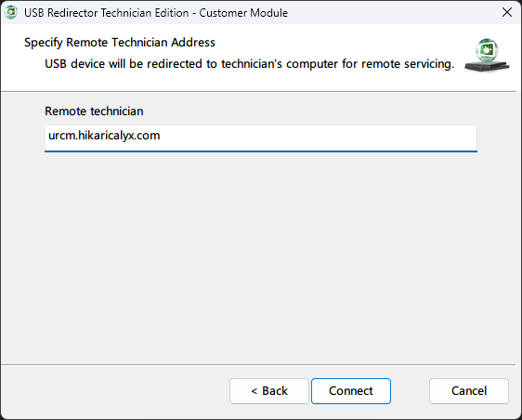The width and height of the screenshot is (522, 420).
Task: Go back with the Back button
Action: pyautogui.click(x=269, y=390)
